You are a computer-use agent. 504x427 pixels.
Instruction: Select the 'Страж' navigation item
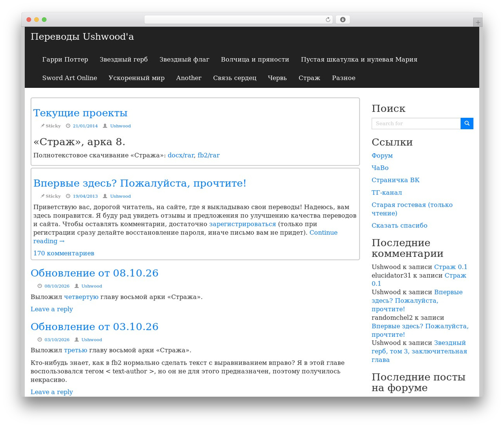pos(309,78)
